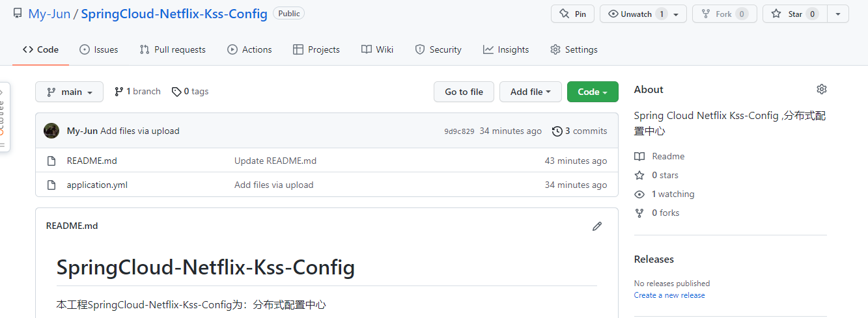
Task: Edit repository details via the About gear icon
Action: 822,89
